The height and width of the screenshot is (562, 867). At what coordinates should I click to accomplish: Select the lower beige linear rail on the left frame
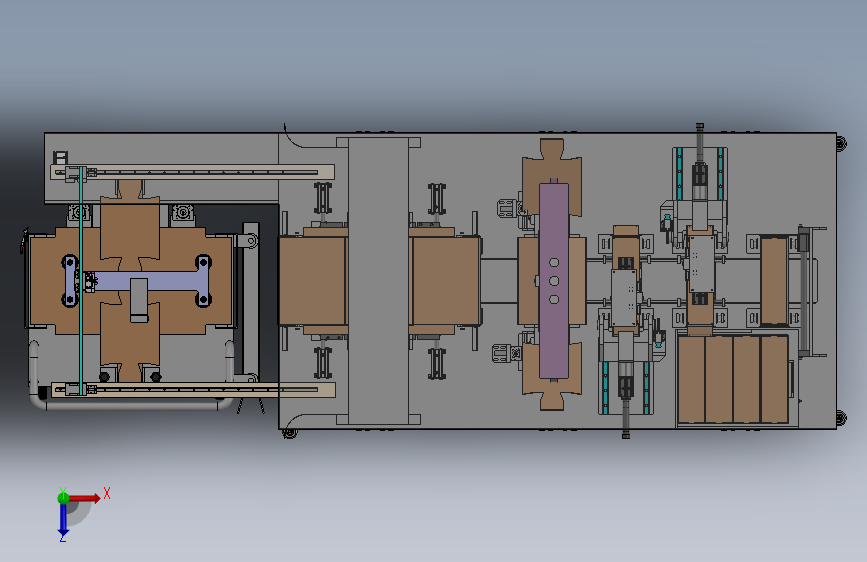tap(192, 389)
